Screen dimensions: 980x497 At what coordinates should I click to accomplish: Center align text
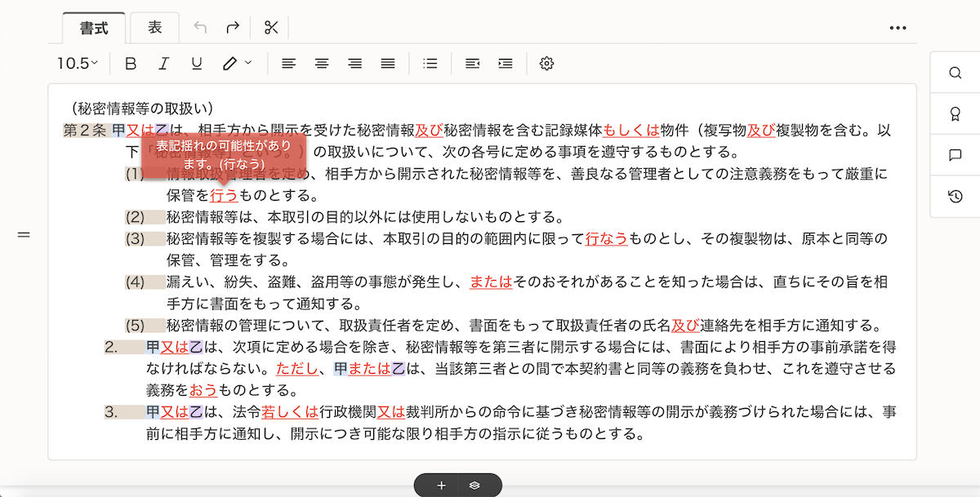click(322, 63)
